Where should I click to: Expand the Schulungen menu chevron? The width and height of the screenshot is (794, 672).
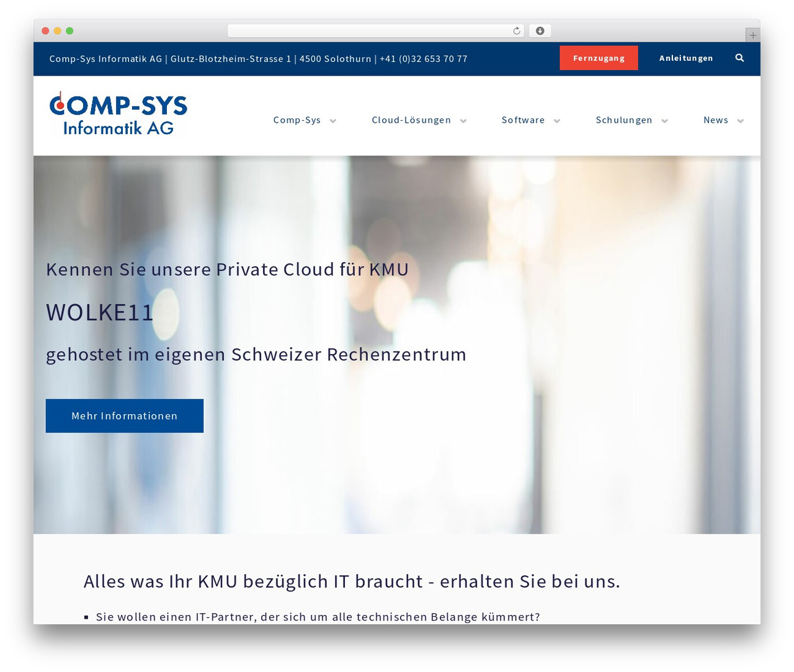pyautogui.click(x=664, y=121)
